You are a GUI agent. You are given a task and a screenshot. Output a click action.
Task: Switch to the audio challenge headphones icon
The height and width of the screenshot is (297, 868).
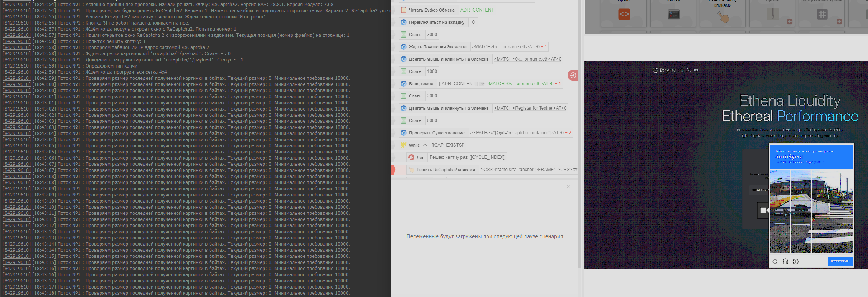785,261
